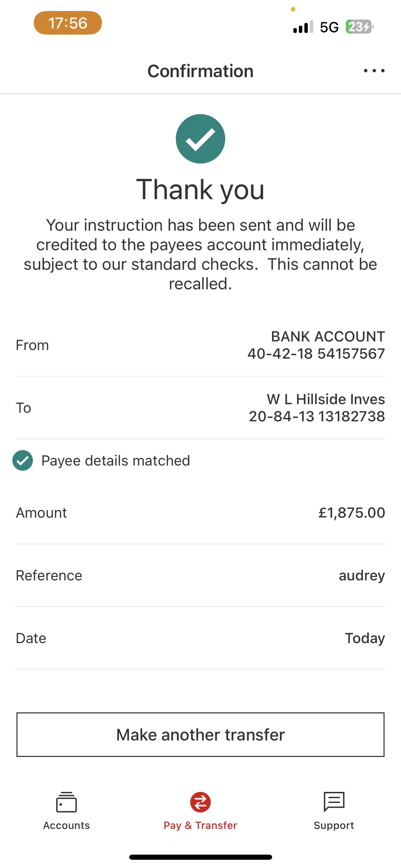This screenshot has width=401, height=868.
Task: Tap the Payee details matched text
Action: tap(116, 461)
